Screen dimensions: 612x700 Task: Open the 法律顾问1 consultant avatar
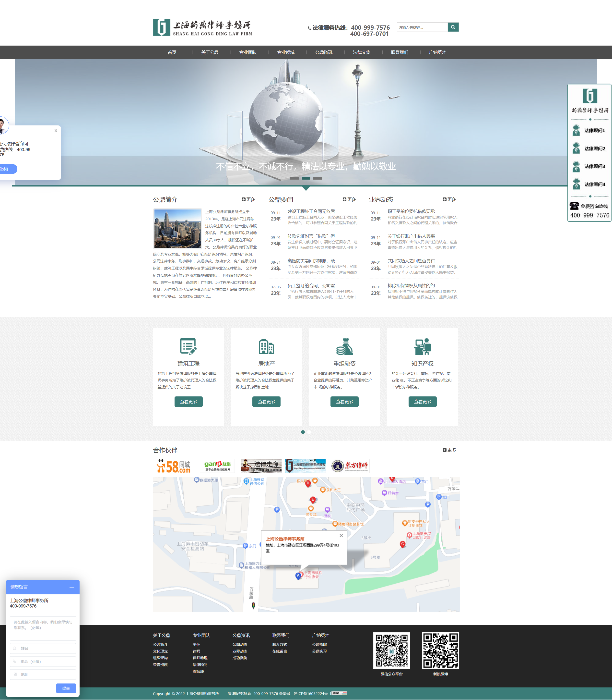click(576, 130)
